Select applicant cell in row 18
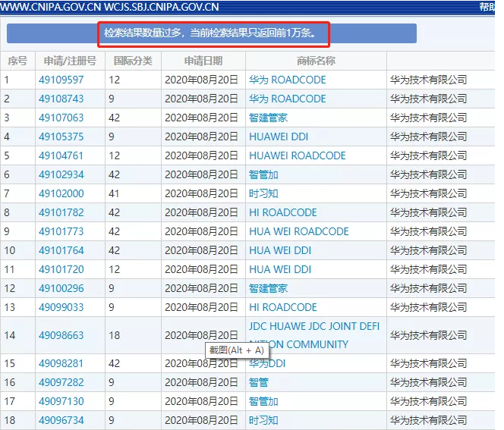The image size is (504, 430). coord(440,420)
